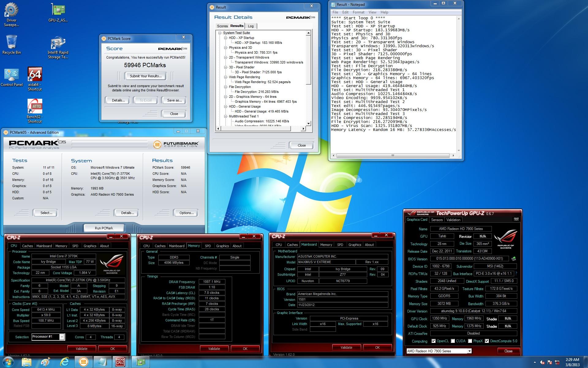Collapse the Physics and 3D node
The width and height of the screenshot is (588, 368).
(225, 48)
